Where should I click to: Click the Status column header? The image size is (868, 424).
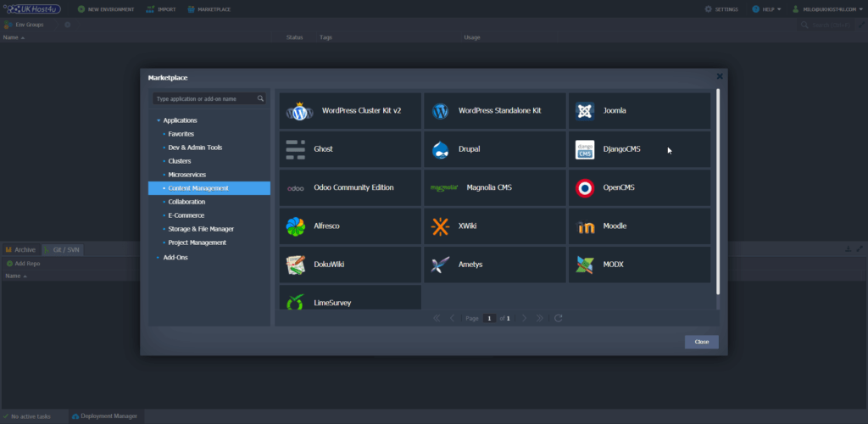294,37
